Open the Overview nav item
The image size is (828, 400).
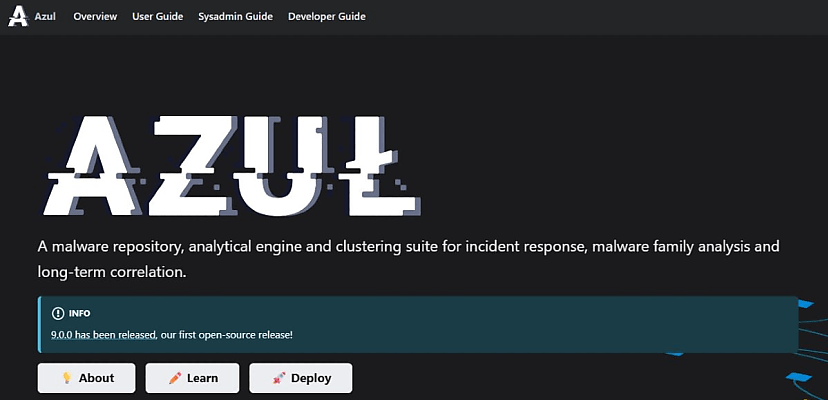pyautogui.click(x=95, y=16)
